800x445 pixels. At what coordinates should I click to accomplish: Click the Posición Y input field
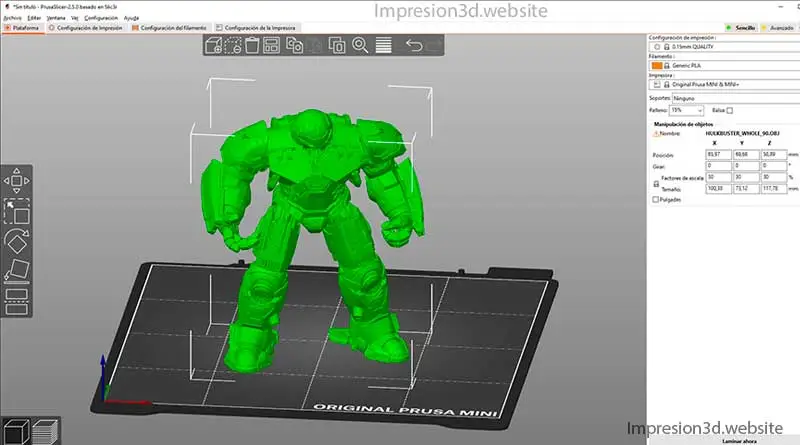coord(746,155)
